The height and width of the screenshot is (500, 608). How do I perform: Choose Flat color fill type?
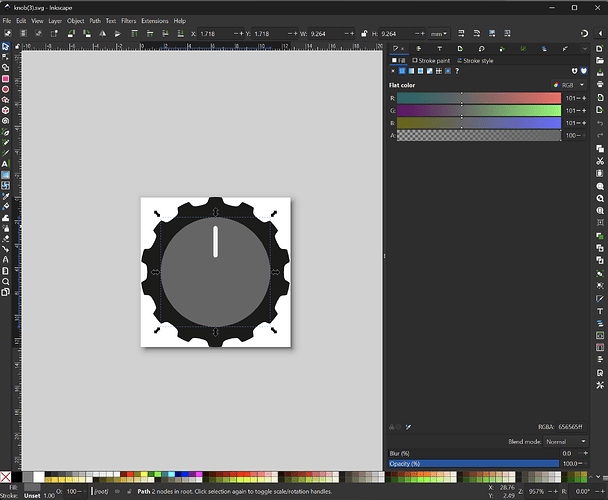coord(402,71)
